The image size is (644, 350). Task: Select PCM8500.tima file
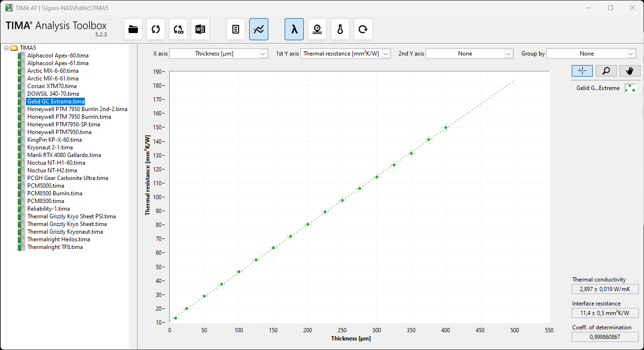[x=46, y=201]
